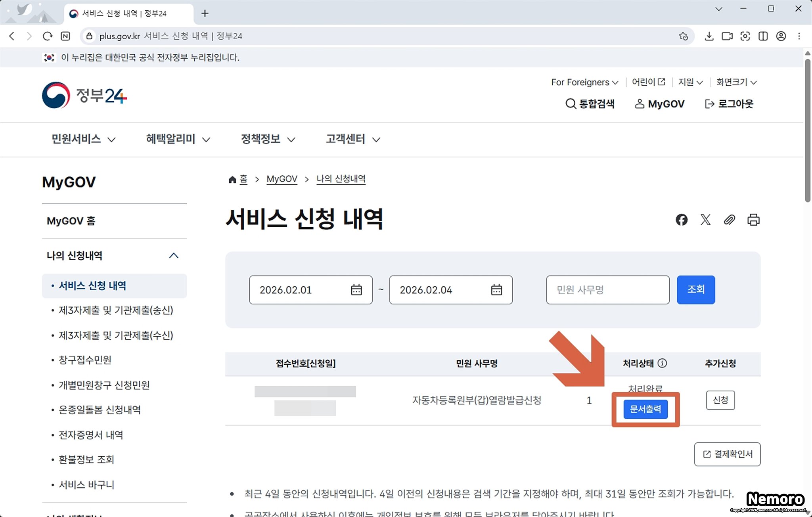Open end date calendar picker
This screenshot has width=812, height=517.
496,290
